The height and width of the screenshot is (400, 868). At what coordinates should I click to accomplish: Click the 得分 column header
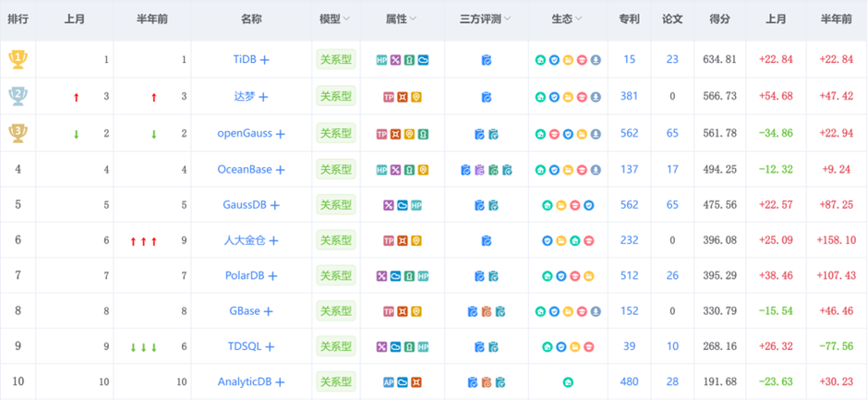click(719, 19)
